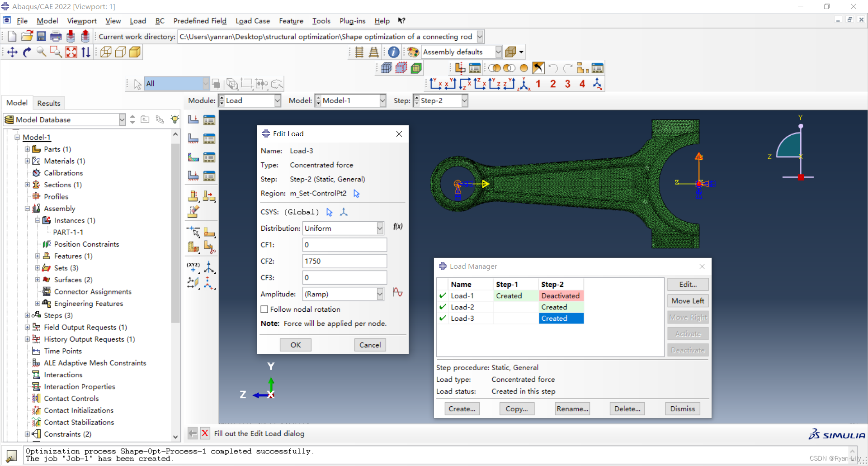Viewport: 868px width, 466px height.
Task: Select the shaded render style icon
Action: pos(135,52)
